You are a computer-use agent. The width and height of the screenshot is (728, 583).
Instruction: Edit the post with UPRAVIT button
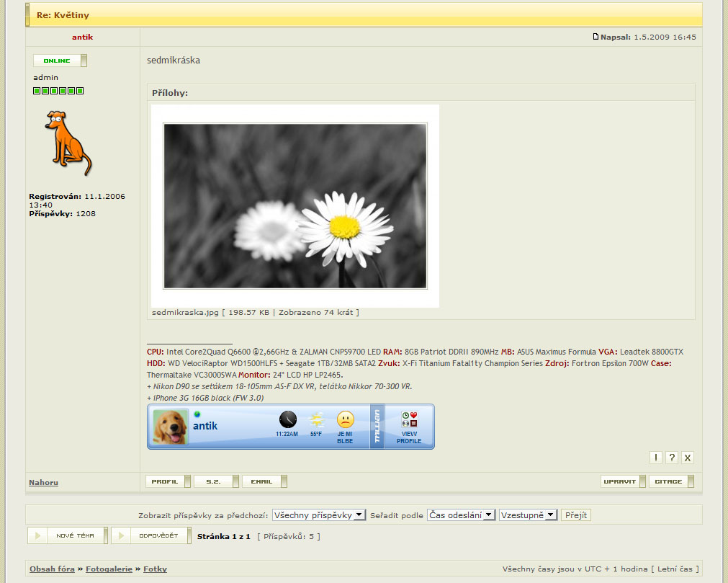(x=623, y=481)
